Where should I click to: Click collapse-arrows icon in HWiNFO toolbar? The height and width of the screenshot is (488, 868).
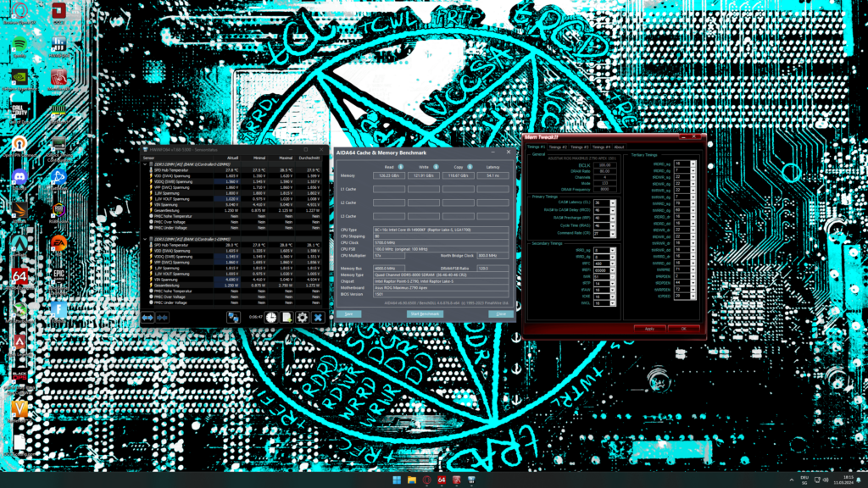(162, 318)
